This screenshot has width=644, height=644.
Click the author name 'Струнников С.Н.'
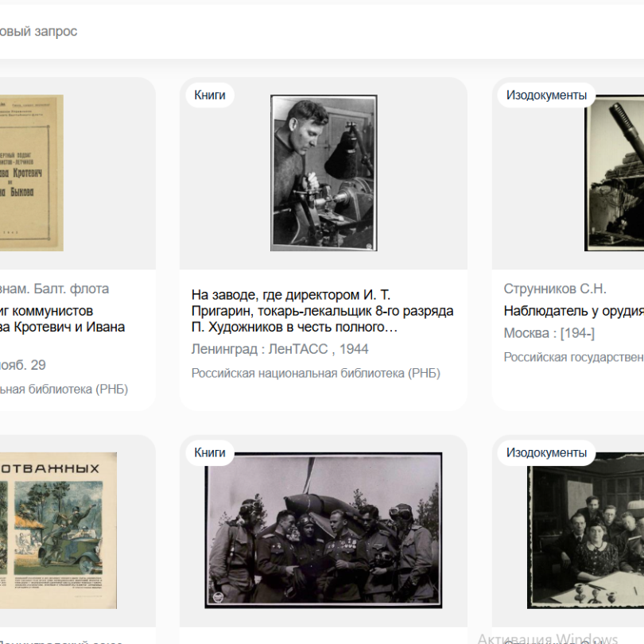click(555, 289)
